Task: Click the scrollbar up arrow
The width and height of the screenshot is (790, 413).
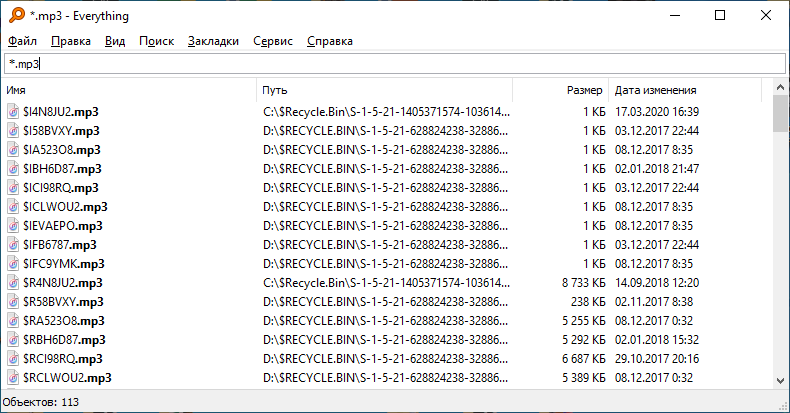Action: 780,87
